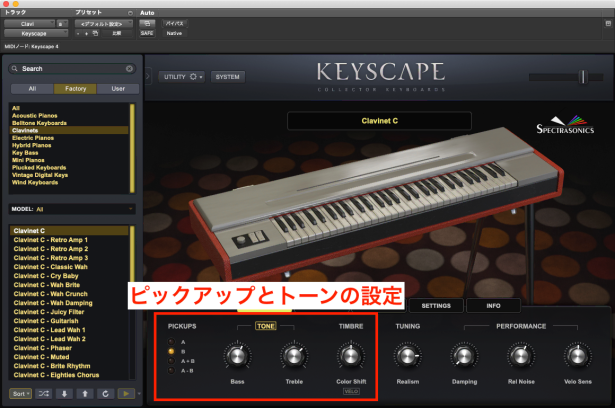Copy preset settings icon next to plus
Viewport: 615px width, 408px height.
coord(95,33)
